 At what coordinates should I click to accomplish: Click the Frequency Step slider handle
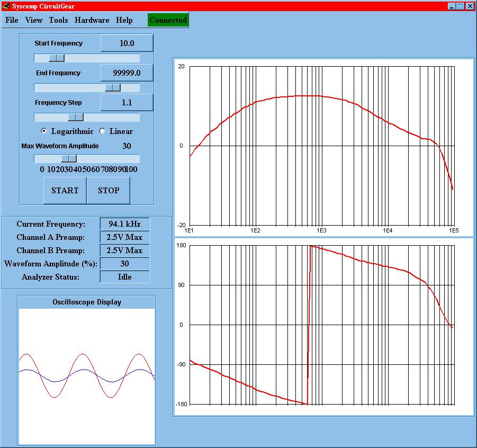76,117
